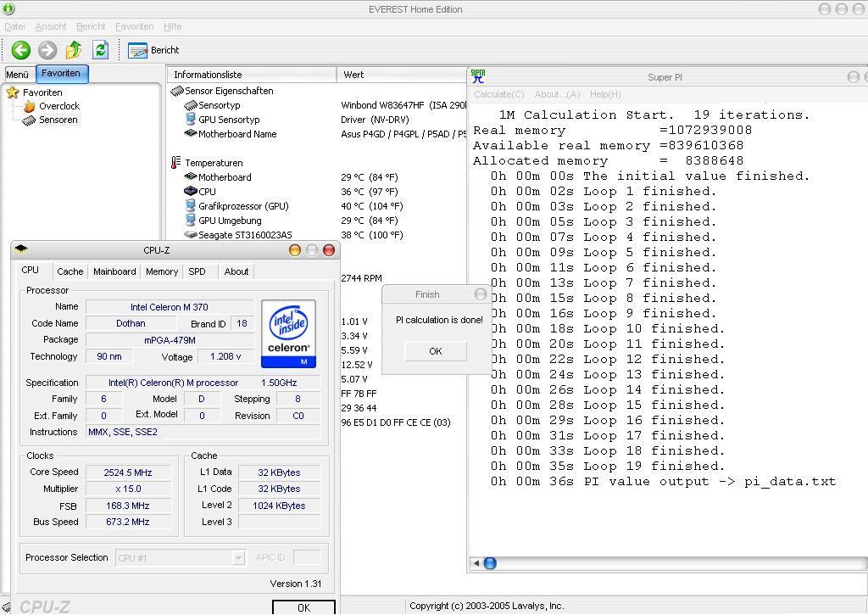Click the Code Name Dothan field
The height and width of the screenshot is (615, 868).
pyautogui.click(x=131, y=323)
